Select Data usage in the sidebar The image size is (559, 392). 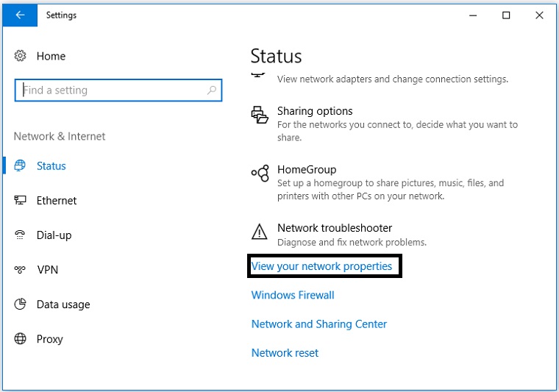(63, 304)
